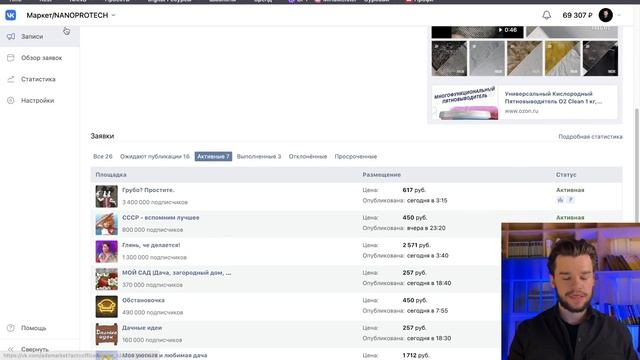Open Настройки in the sidebar
Screen dimensions: 640x360
(37, 100)
